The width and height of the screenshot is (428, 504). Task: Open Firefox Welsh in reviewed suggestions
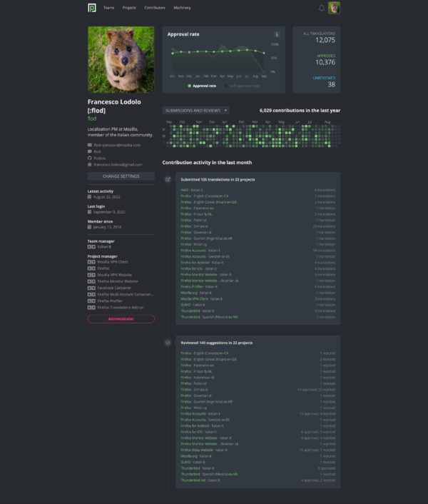coord(193,408)
